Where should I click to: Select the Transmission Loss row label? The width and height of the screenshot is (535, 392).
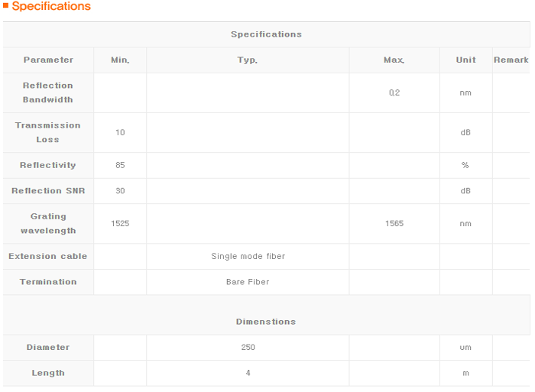(x=47, y=132)
